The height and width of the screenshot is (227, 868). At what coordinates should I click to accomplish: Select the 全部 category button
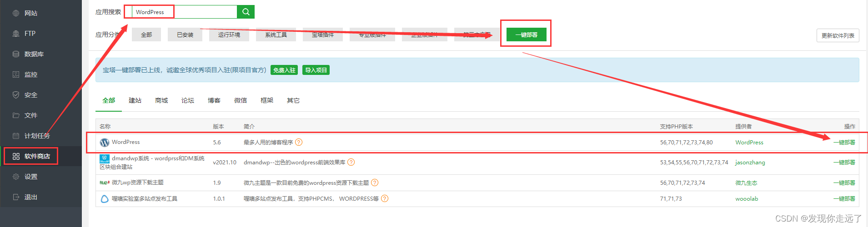point(146,35)
